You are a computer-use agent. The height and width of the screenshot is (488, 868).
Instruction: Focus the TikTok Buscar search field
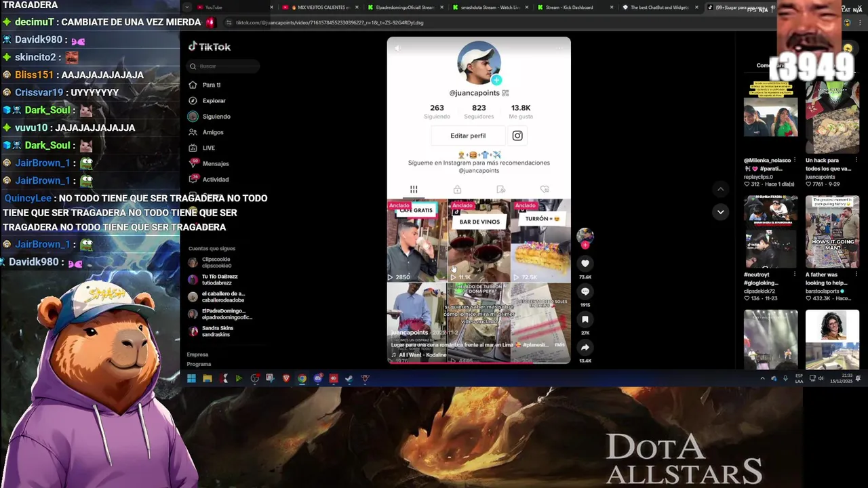click(223, 66)
